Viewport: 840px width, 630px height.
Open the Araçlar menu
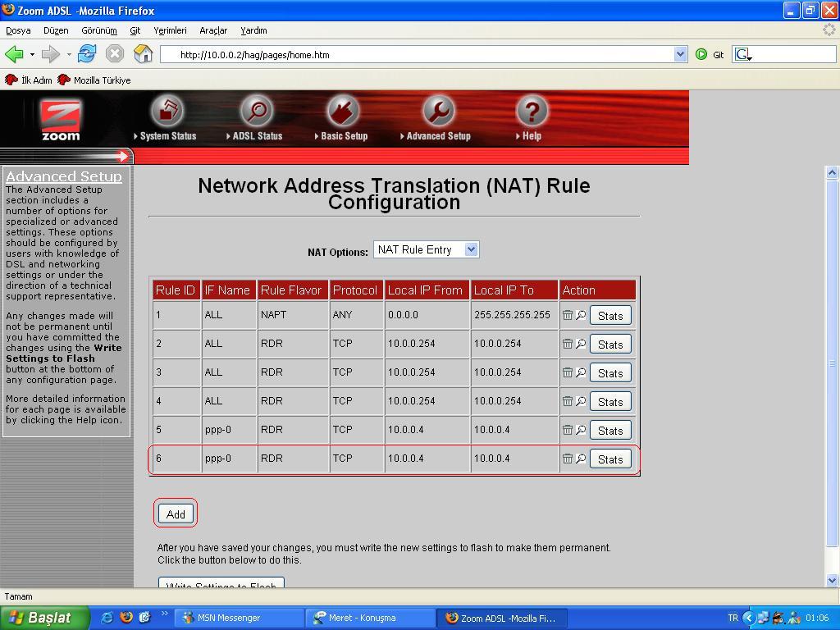point(213,30)
